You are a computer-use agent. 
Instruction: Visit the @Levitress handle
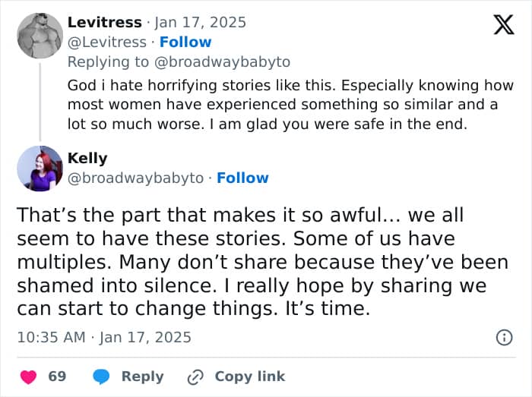point(107,42)
